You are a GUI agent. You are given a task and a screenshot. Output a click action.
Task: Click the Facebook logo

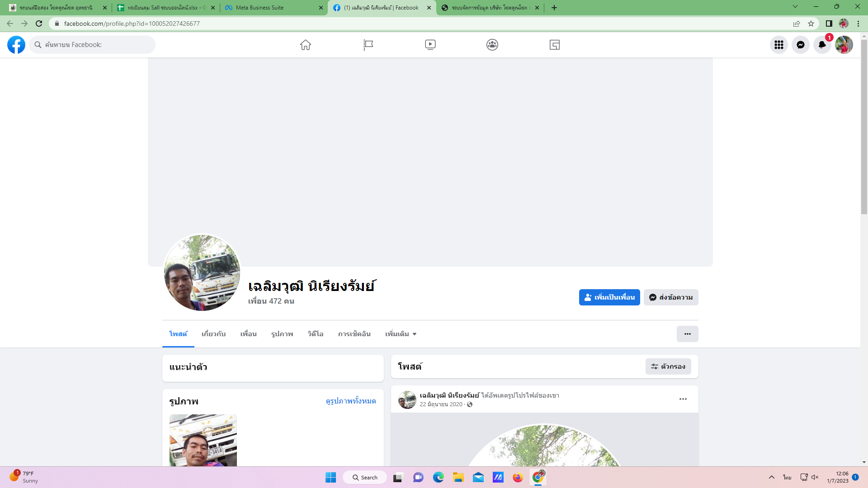point(16,45)
